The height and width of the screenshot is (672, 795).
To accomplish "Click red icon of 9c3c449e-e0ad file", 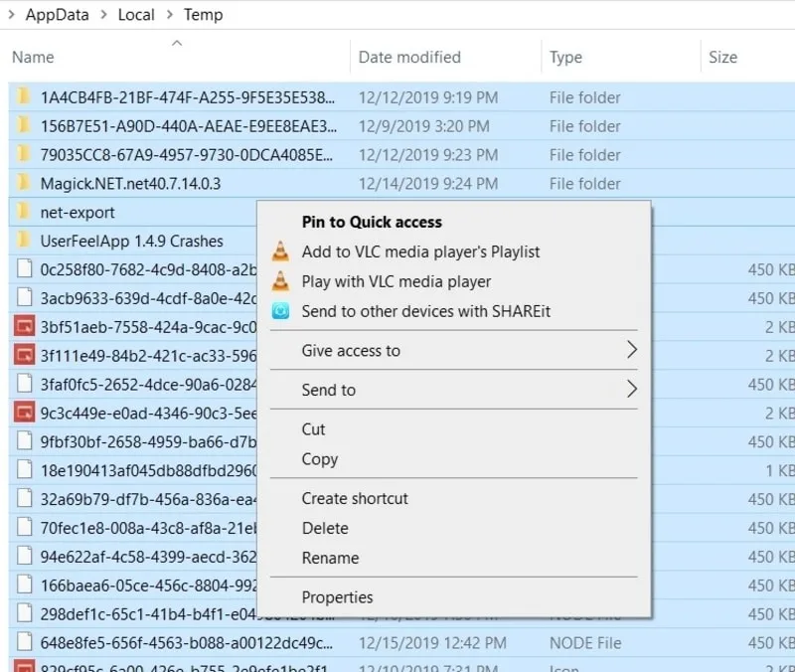I will pyautogui.click(x=24, y=413).
